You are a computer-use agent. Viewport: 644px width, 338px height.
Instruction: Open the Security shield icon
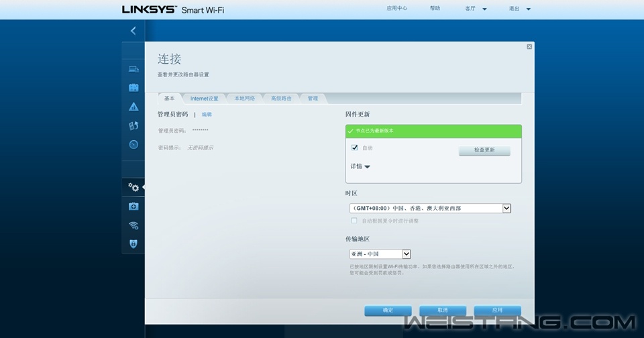(x=133, y=244)
